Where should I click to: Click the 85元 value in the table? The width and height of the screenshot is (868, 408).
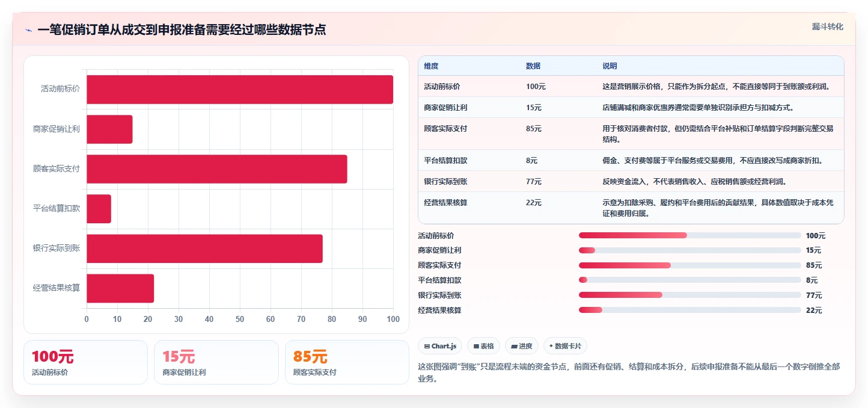click(534, 128)
